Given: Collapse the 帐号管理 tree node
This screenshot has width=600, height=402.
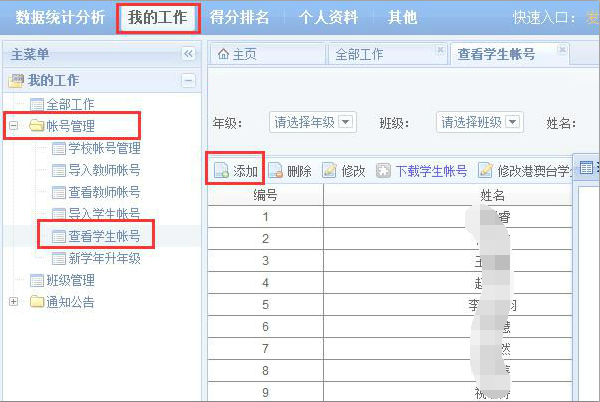Looking at the screenshot, I should pyautogui.click(x=13, y=125).
